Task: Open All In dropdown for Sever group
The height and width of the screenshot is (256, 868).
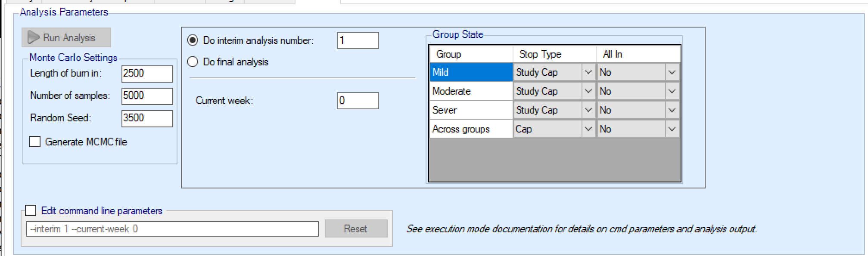Action: click(672, 110)
